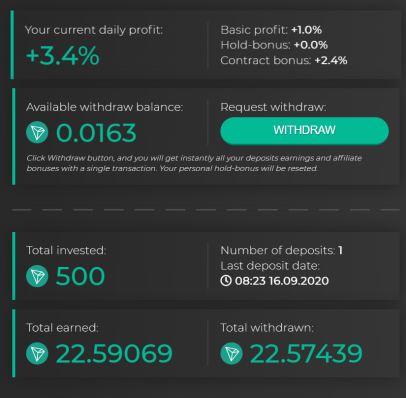The image size is (406, 398).
Task: Click the TRON icon next to Total invested
Action: [x=37, y=276]
